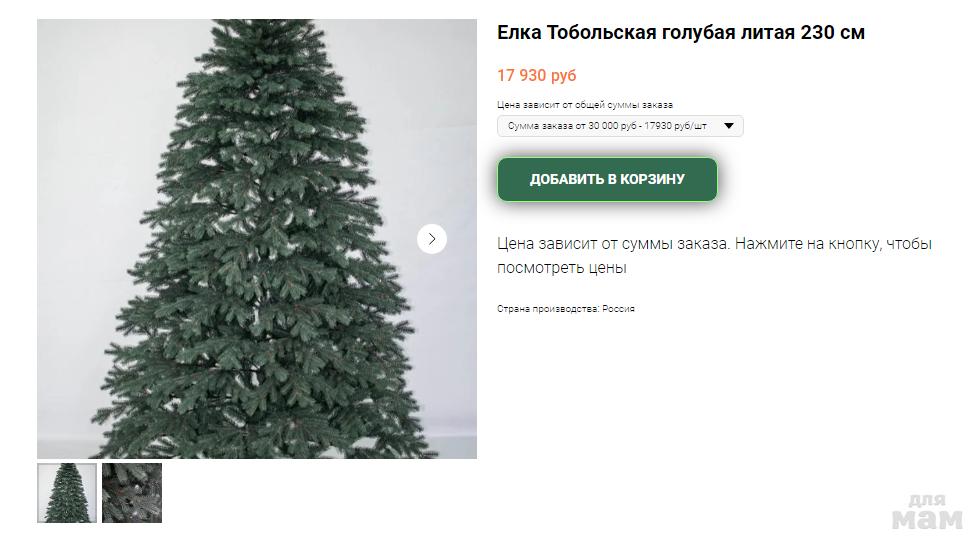
Task: Open the order sum price dropdown
Action: coord(620,126)
